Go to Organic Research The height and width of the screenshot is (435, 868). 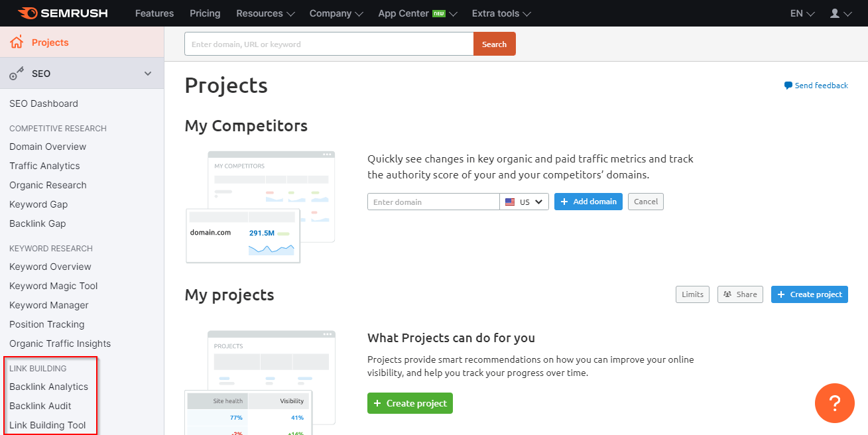[48, 185]
